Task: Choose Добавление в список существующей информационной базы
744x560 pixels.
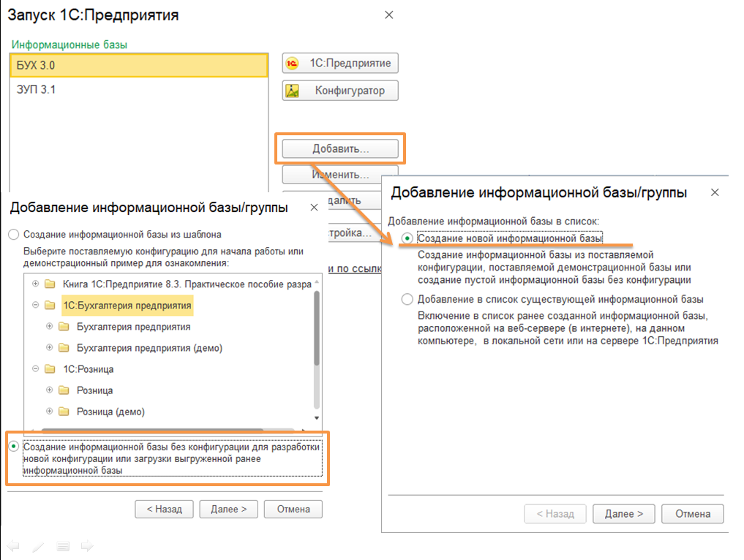Action: coord(407,300)
